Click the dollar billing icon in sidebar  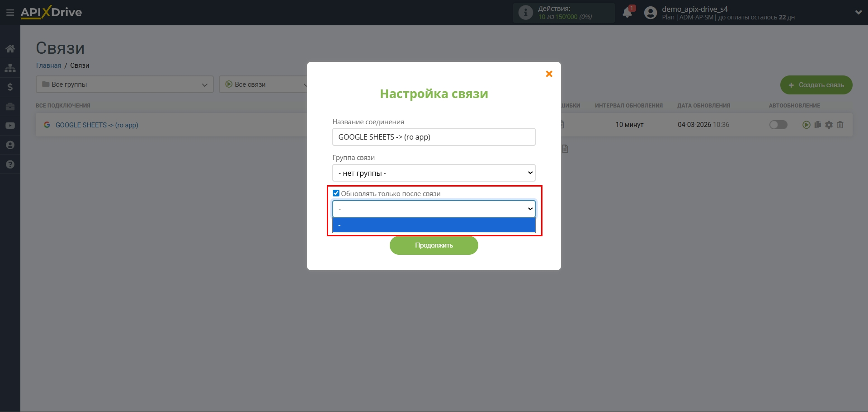click(x=10, y=87)
